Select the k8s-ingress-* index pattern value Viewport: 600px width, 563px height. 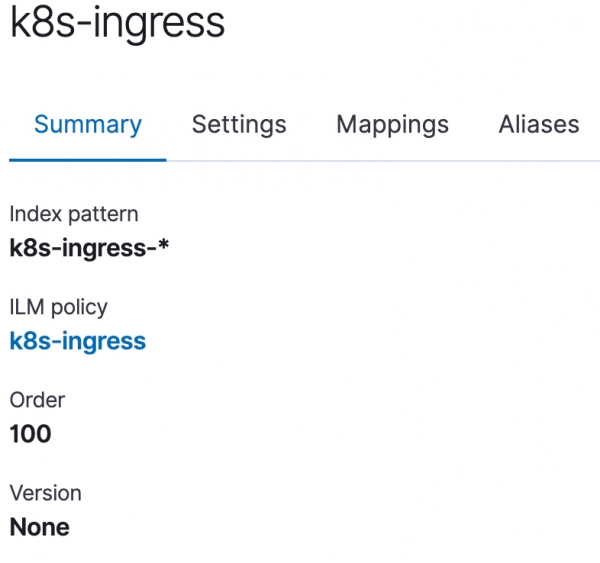[x=89, y=248]
